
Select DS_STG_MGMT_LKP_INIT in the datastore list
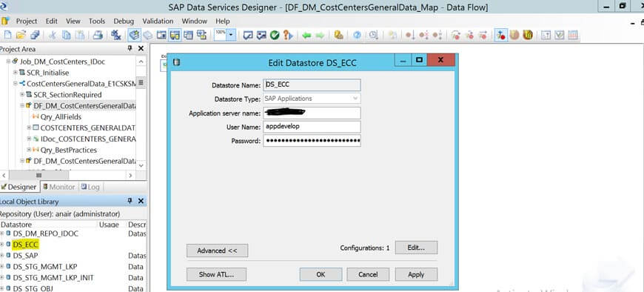click(53, 278)
